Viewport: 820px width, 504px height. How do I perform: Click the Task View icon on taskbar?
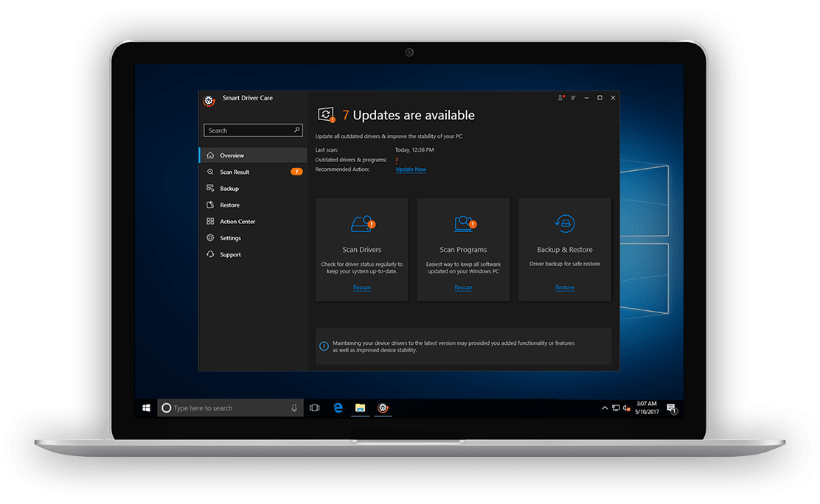click(314, 407)
